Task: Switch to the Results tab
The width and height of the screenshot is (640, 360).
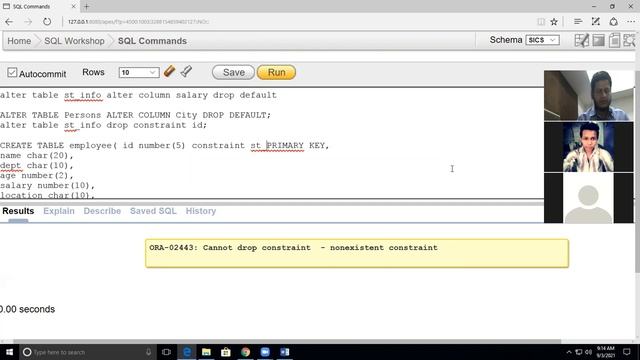Action: pos(18,211)
